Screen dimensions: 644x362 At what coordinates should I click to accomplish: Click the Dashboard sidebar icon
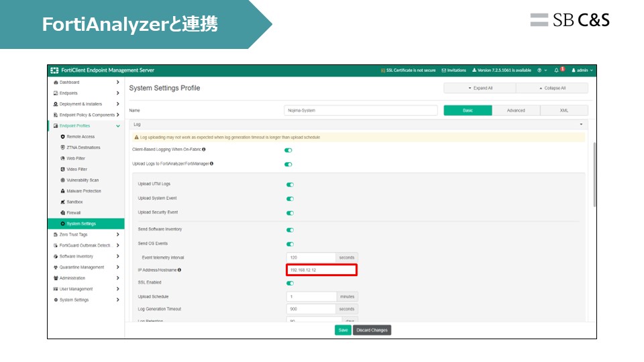click(56, 82)
